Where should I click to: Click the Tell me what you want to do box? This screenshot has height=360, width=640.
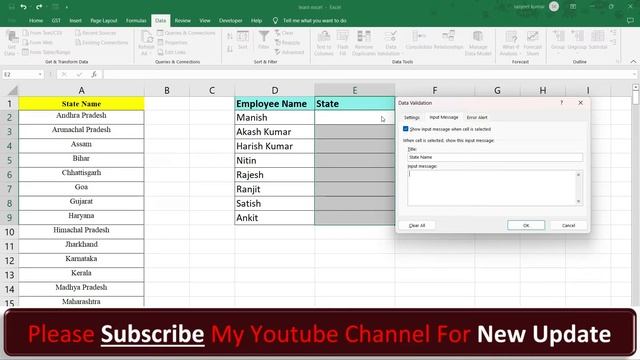pos(315,20)
